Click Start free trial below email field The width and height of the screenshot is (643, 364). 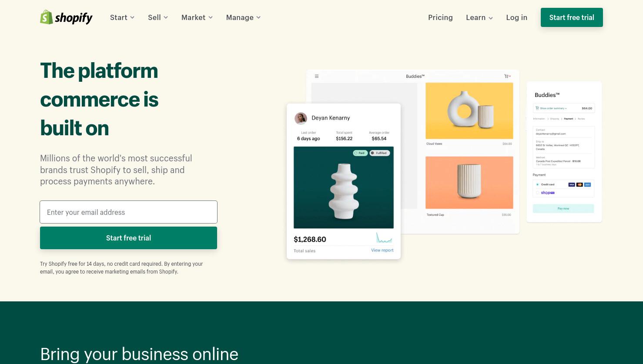[128, 238]
